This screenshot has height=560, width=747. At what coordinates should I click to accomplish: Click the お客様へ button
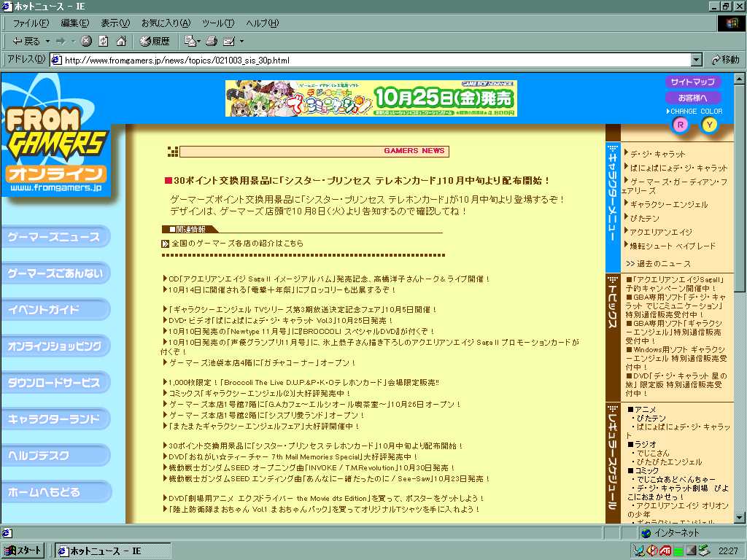(693, 98)
